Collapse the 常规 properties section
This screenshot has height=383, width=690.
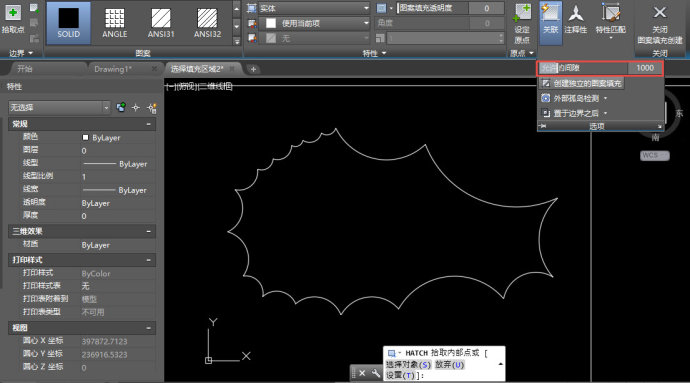[x=149, y=124]
